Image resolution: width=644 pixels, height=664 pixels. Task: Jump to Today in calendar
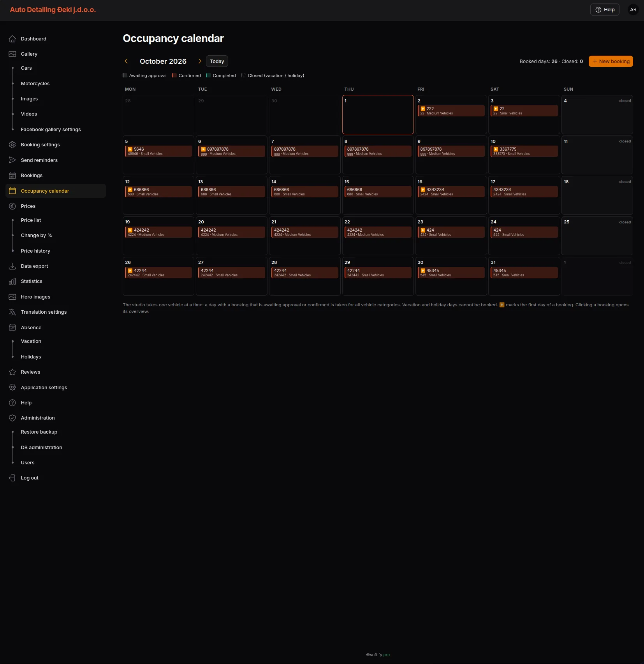tap(217, 61)
